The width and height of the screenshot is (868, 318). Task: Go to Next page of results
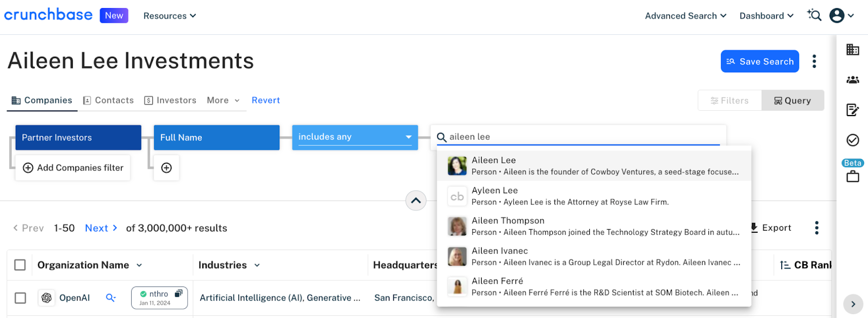pos(101,228)
